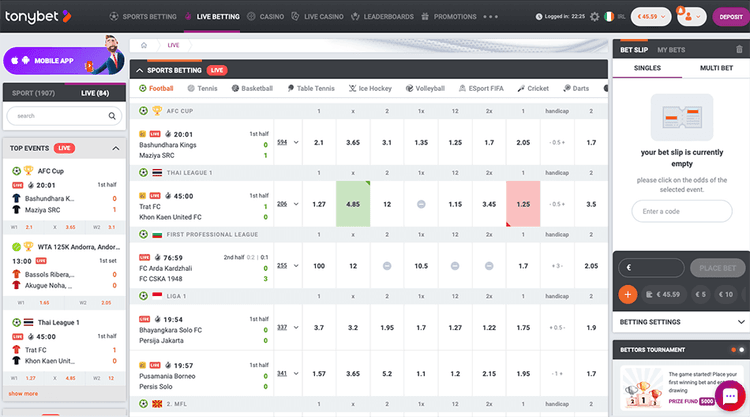Select the red 1.25 handicap odds for Trat FC

[x=523, y=204]
